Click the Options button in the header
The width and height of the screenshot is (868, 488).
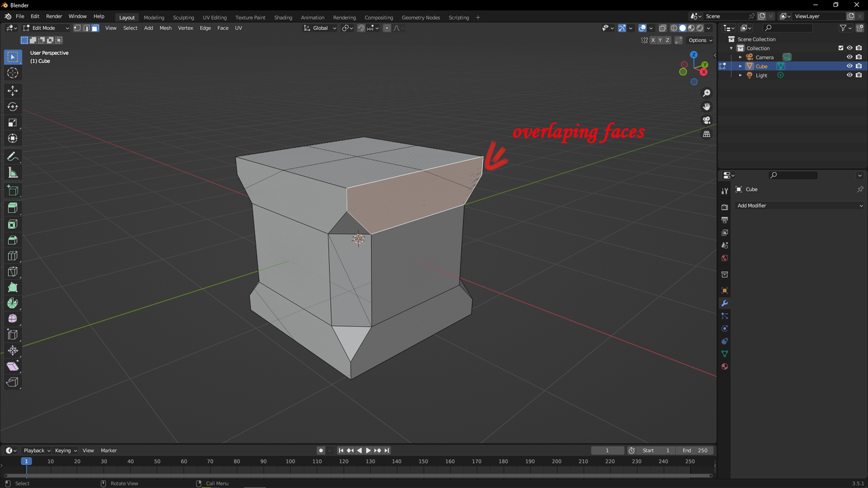698,40
